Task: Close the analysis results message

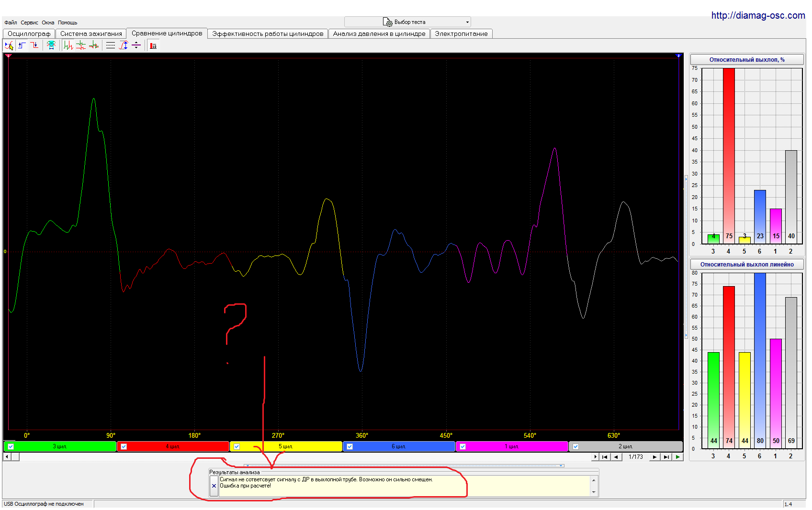Action: coord(214,486)
